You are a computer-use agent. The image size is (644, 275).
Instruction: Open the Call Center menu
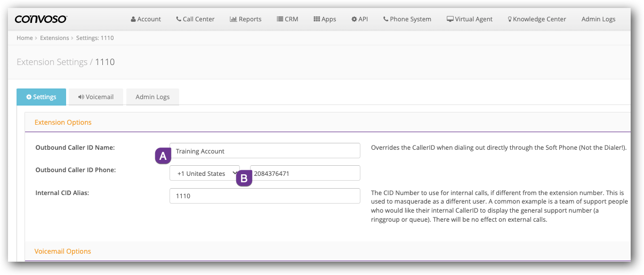[195, 19]
